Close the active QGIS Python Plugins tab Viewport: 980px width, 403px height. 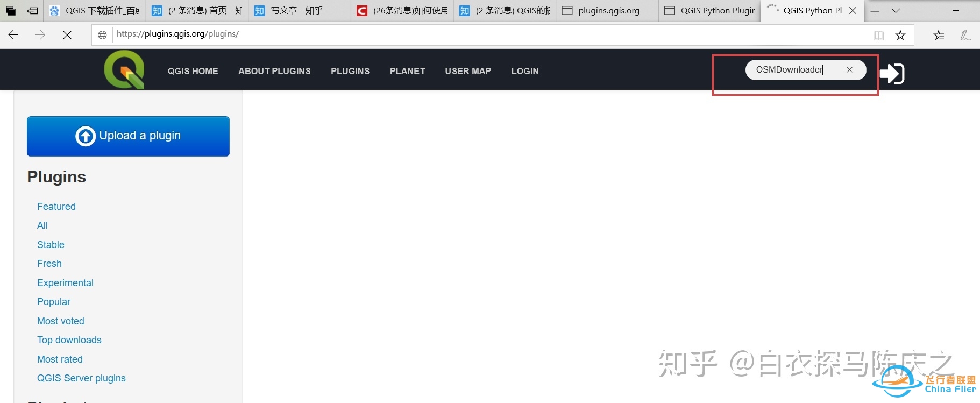point(853,10)
